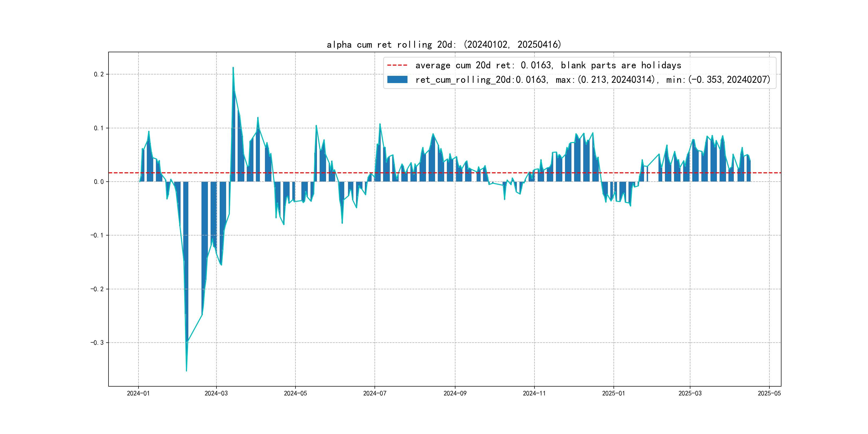Click the -0.3 y-axis tick label
The image size is (868, 434).
click(x=97, y=343)
